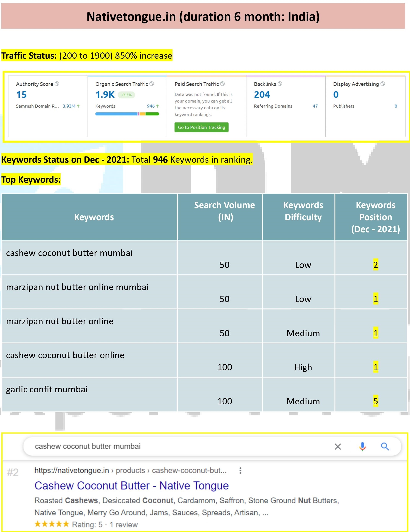The width and height of the screenshot is (410, 532).
Task: Open Cashew Coconut Butter - Native Tongue link
Action: [x=132, y=485]
